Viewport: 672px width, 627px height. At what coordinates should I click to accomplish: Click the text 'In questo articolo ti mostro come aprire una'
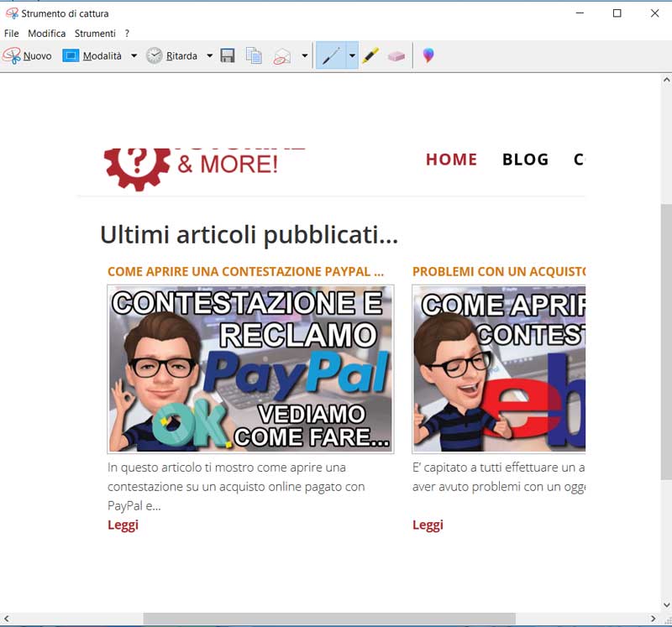coord(227,468)
